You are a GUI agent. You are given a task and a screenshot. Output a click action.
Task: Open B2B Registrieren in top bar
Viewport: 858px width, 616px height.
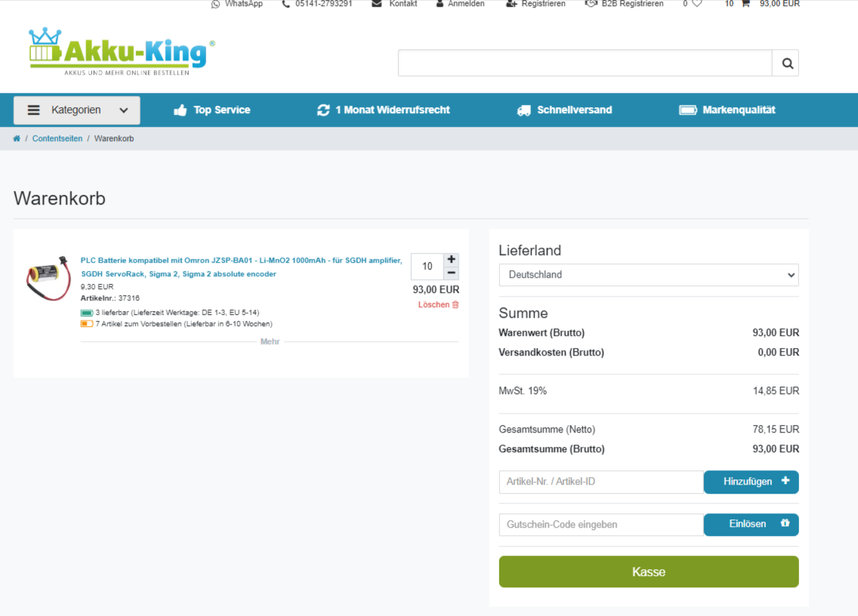[625, 4]
